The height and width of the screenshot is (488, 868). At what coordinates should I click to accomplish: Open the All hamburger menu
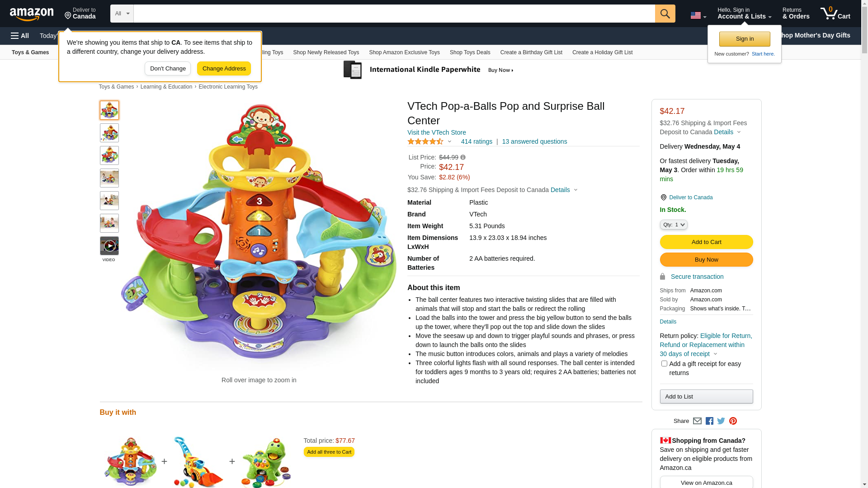20,36
